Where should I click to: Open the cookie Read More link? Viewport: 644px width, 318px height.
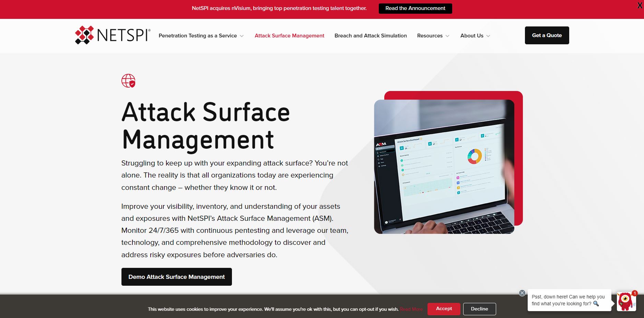coord(411,309)
